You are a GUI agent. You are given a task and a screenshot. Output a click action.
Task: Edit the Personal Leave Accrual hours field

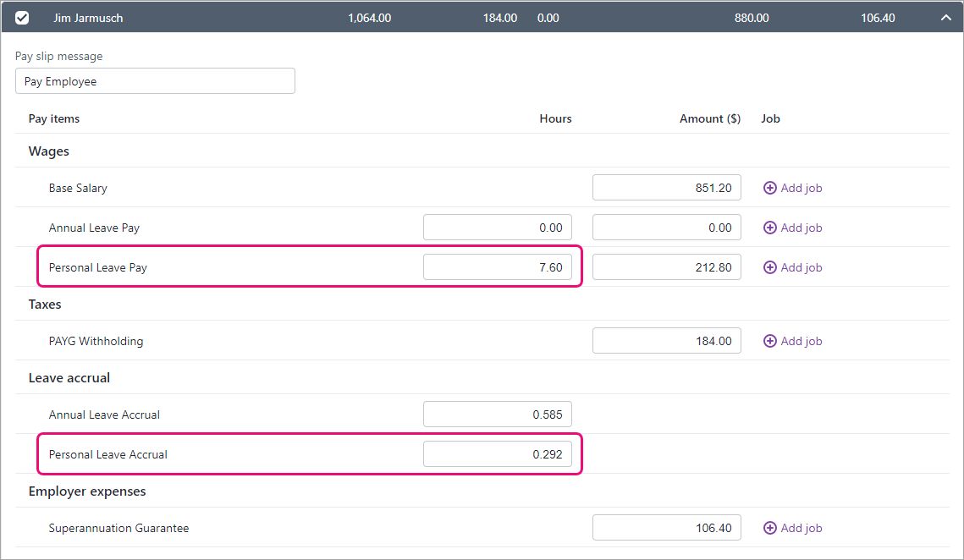(x=497, y=454)
